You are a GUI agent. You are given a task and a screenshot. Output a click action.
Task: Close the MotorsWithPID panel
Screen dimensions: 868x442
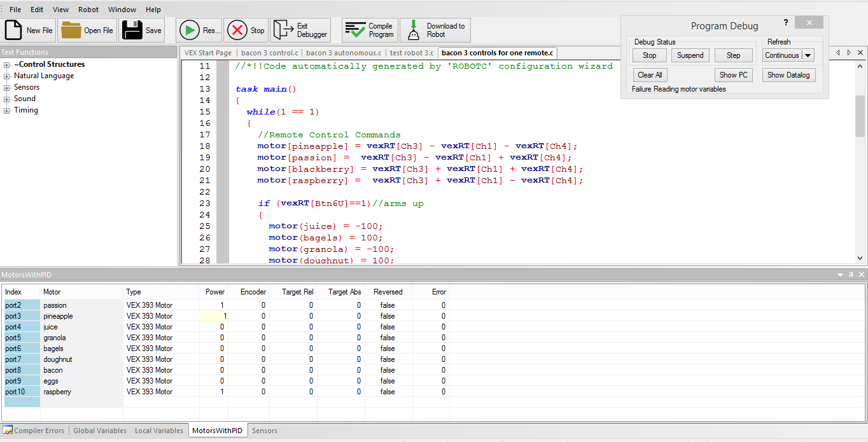862,275
